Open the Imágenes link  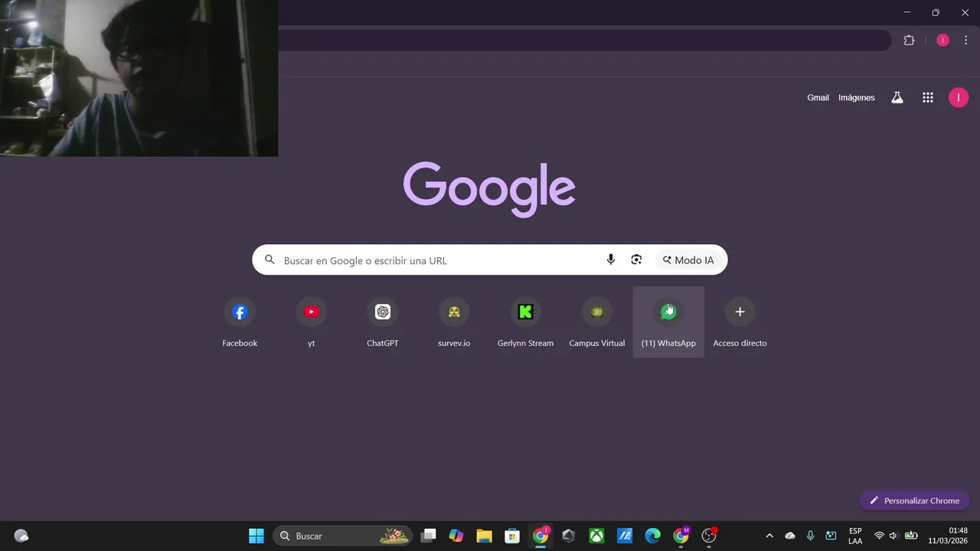(x=856, y=97)
